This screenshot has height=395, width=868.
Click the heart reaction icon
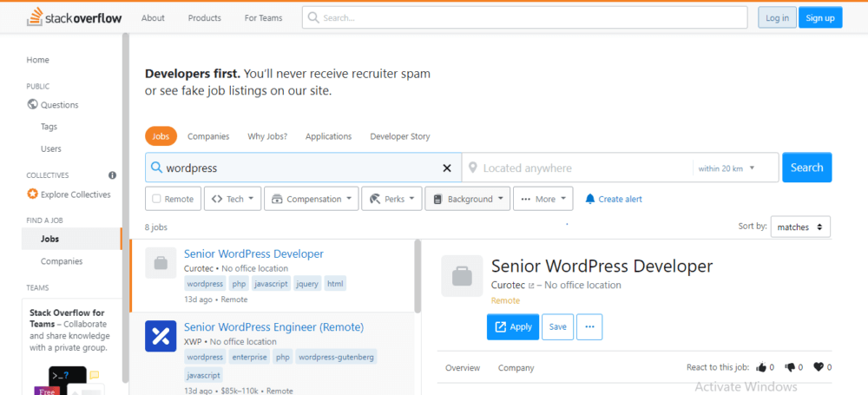819,367
